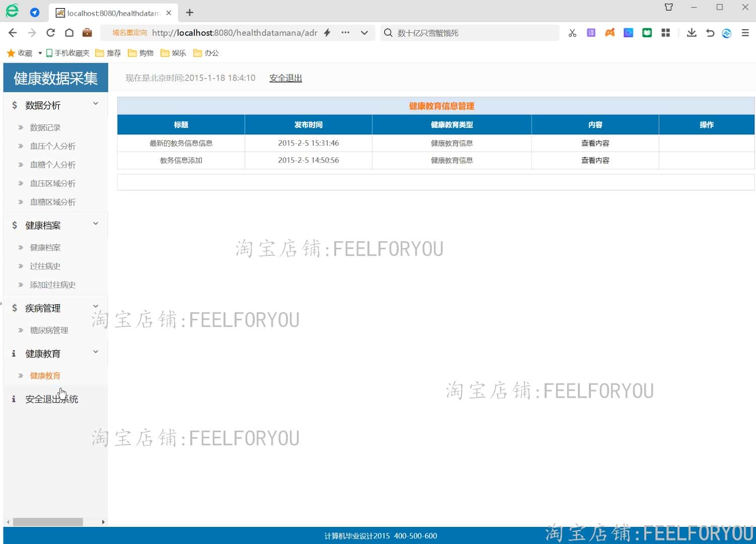Click the 发布时间 column header

(309, 124)
